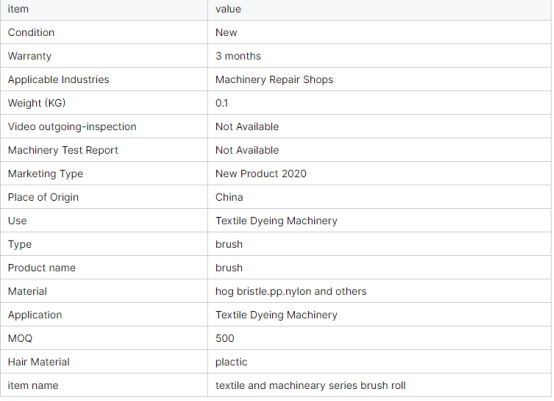Screen dimensions: 554x401
Task: Click the Applicable Industries label
Action: point(58,80)
